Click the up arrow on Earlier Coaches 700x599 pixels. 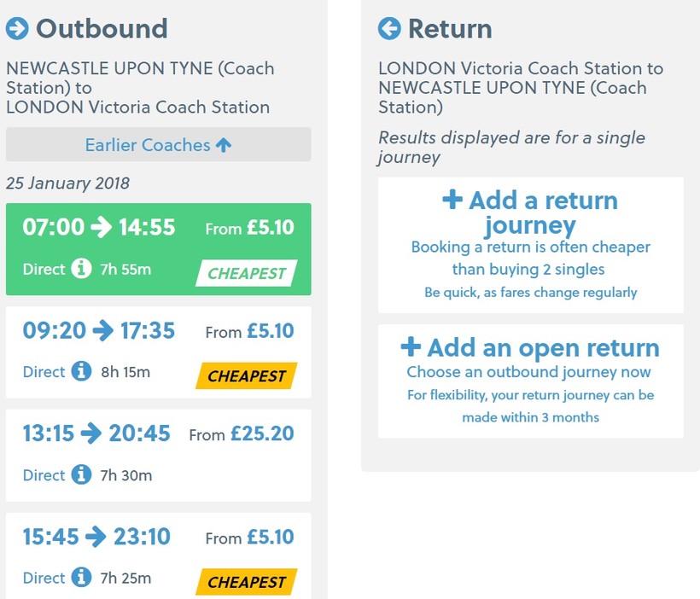tap(224, 145)
